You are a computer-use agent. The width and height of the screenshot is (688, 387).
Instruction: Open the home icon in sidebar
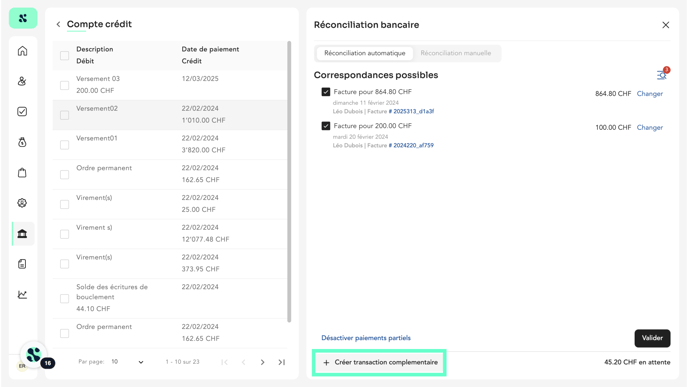(x=22, y=51)
